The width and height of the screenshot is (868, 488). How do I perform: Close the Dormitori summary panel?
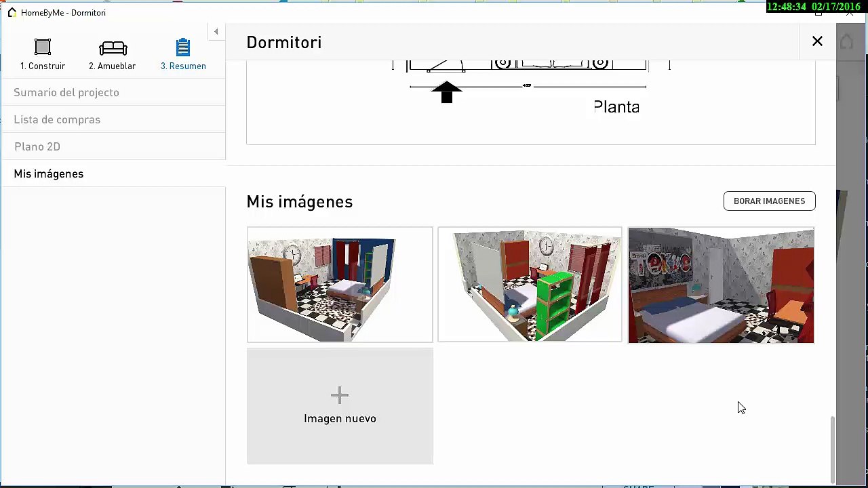[x=817, y=41]
